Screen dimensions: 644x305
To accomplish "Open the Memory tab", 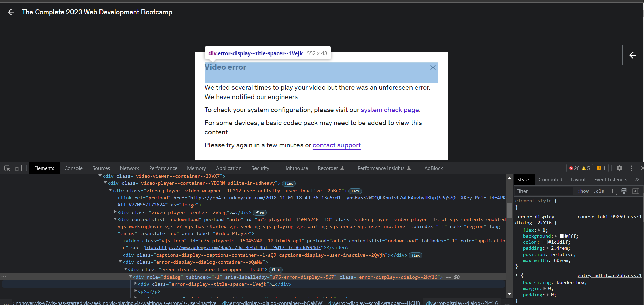I will point(197,168).
